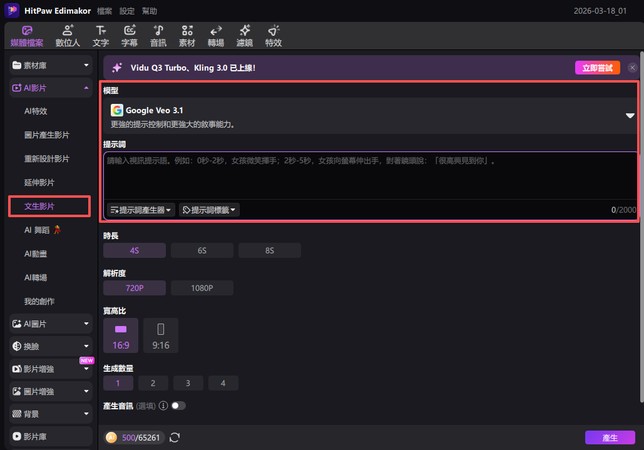The image size is (644, 450).
Task: Select 6S duration
Action: [202, 250]
